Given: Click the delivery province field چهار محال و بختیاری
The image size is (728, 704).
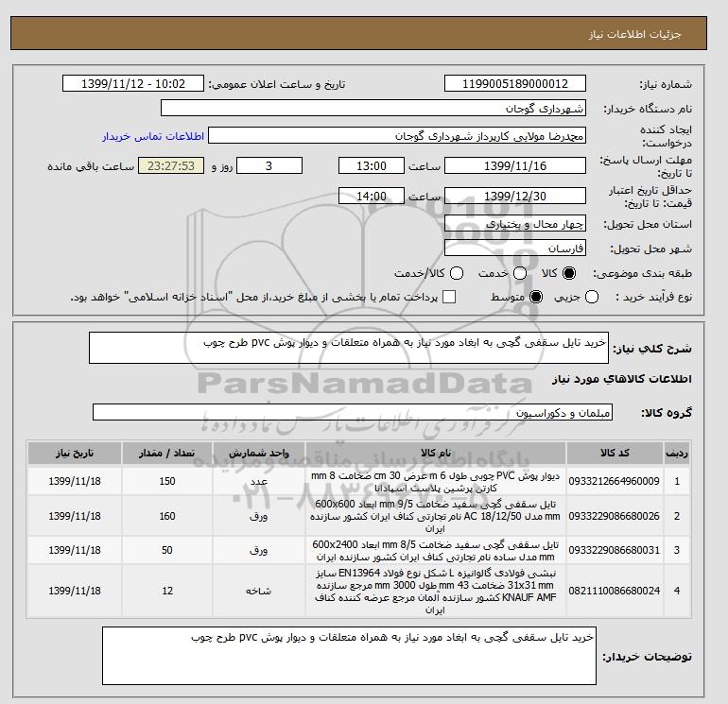Looking at the screenshot, I should click(515, 224).
